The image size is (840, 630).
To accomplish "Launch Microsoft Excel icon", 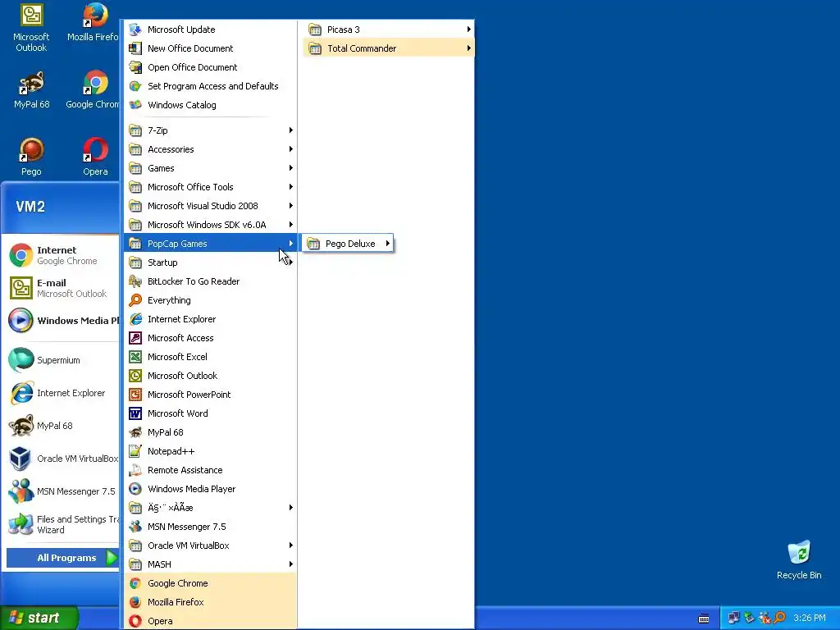I will point(135,357).
